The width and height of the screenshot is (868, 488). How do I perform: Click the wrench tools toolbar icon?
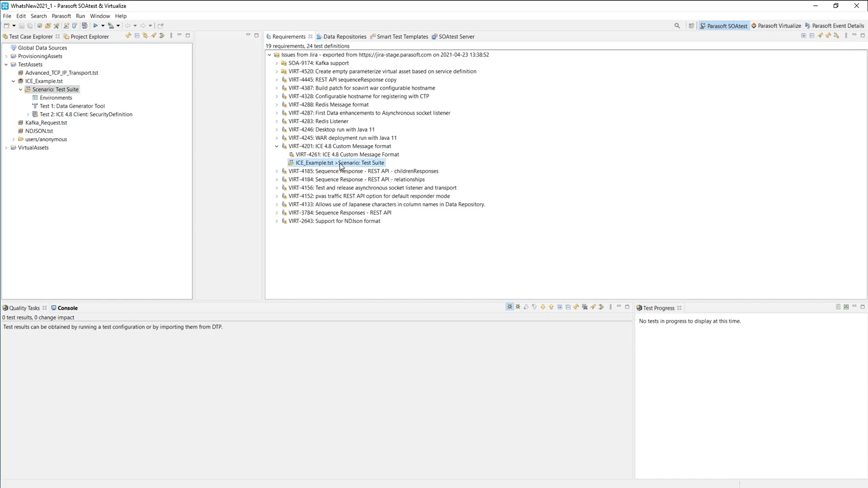coord(56,26)
